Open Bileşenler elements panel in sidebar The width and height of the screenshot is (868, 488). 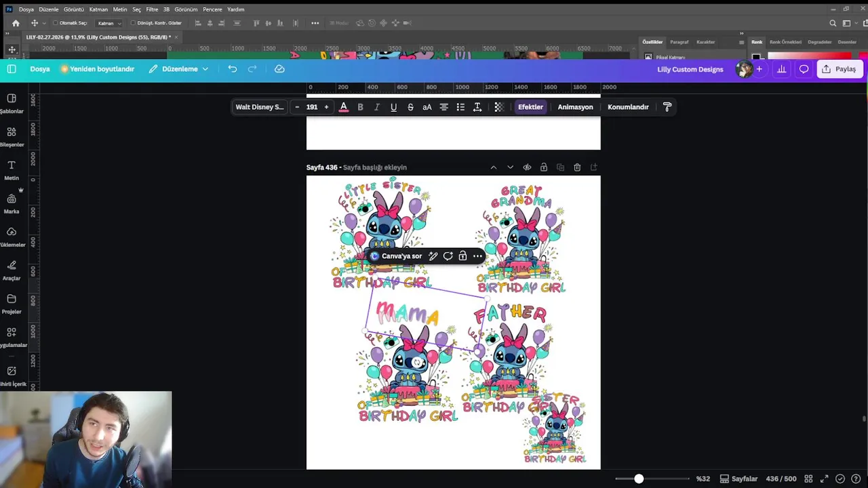coord(12,137)
